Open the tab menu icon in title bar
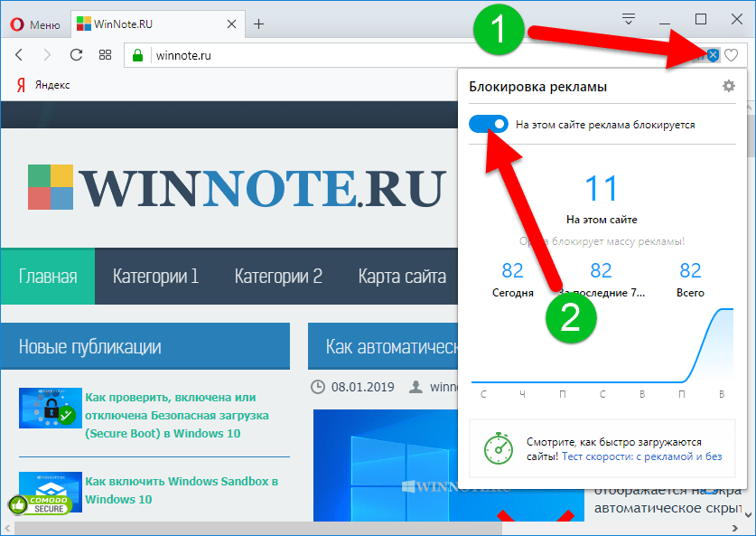The height and width of the screenshot is (536, 756). pos(629,19)
